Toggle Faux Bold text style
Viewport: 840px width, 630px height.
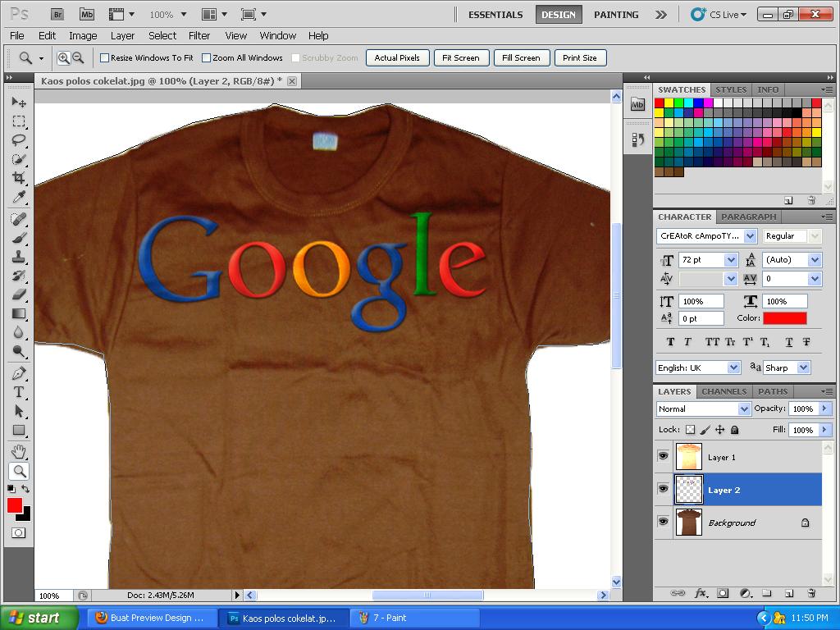(670, 342)
